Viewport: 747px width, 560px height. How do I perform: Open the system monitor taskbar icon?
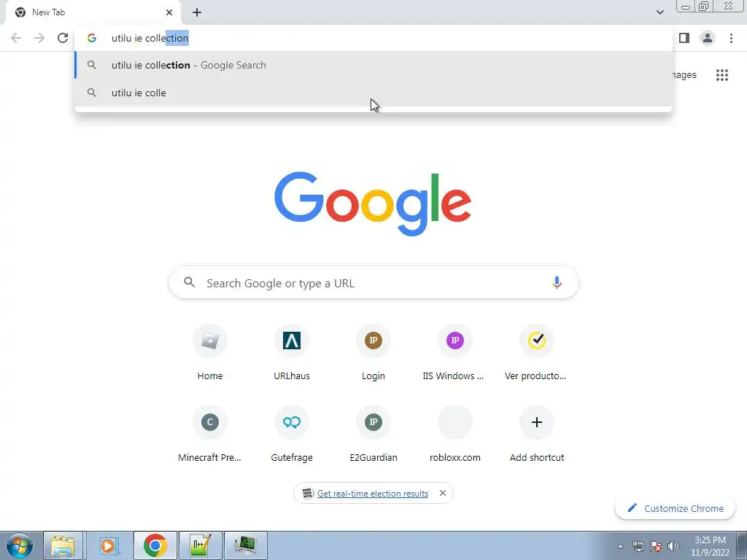coord(245,545)
